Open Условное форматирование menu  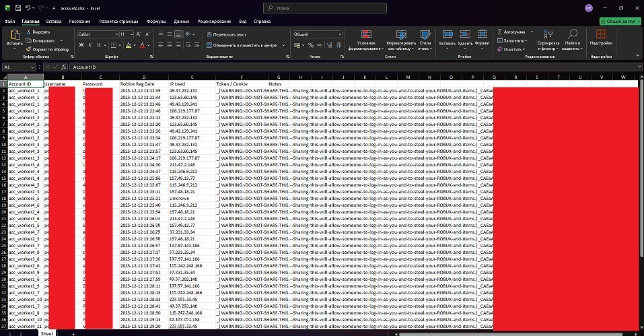coord(366,40)
